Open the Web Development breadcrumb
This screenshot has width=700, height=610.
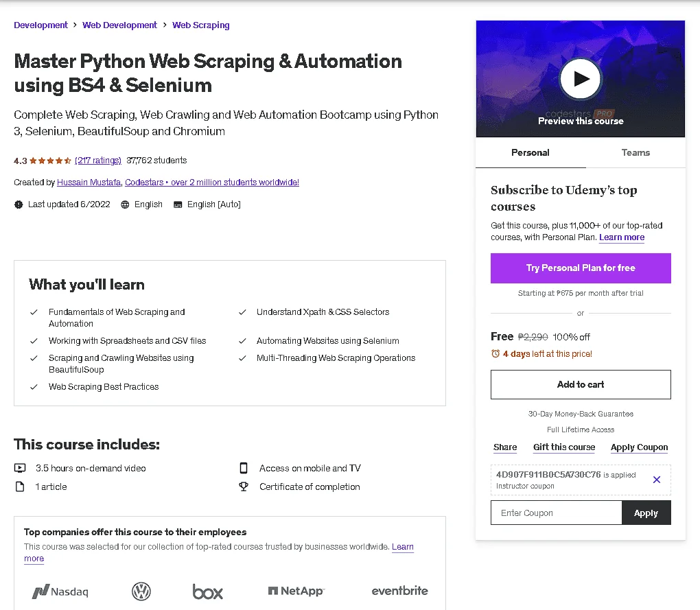point(119,25)
